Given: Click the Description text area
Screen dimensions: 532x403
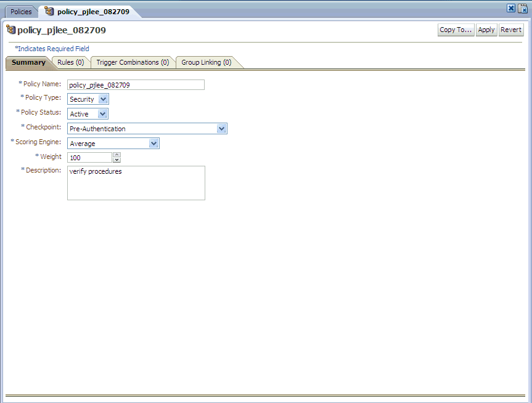Looking at the screenshot, I should (x=136, y=183).
